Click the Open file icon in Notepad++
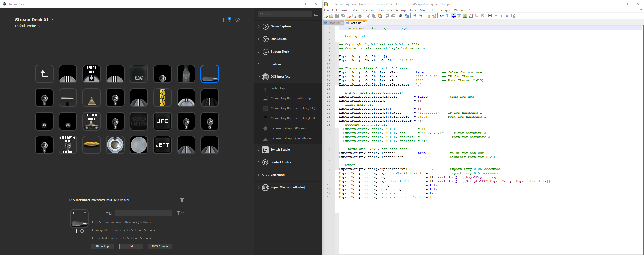This screenshot has height=255, width=644. [x=331, y=16]
